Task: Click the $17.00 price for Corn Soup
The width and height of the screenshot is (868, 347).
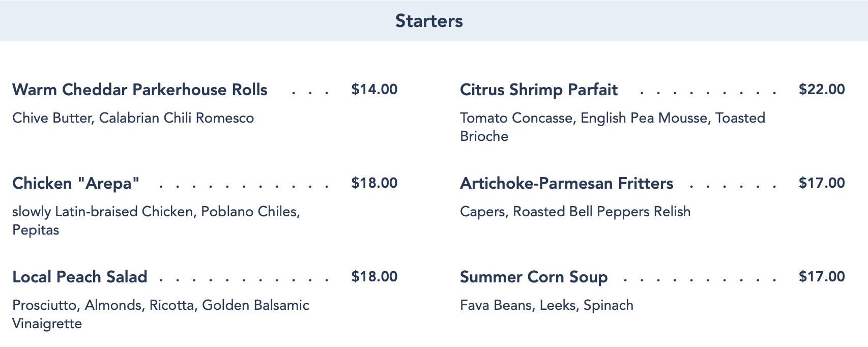Action: tap(821, 277)
